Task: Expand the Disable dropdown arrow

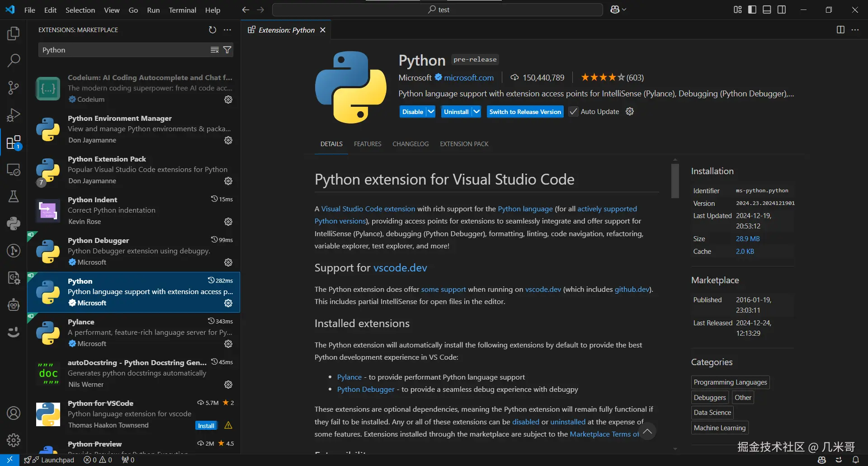Action: coord(430,111)
